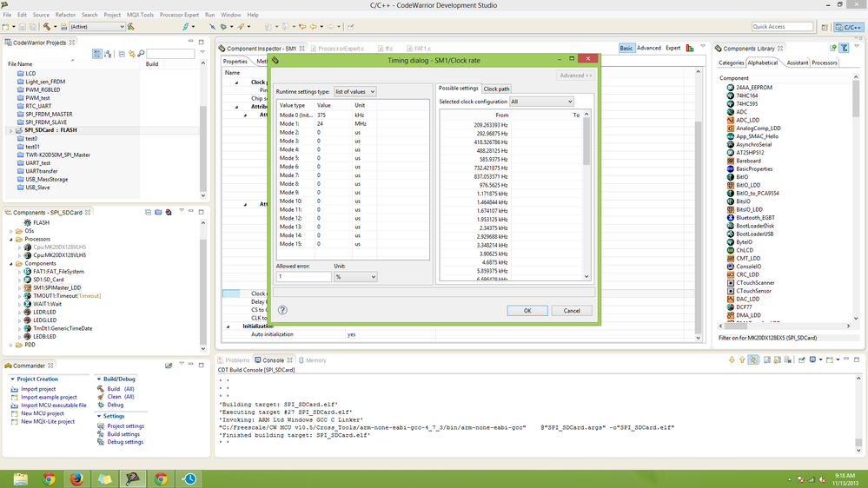Collapse the Settings section in Commander
This screenshot has width=868, height=488.
pyautogui.click(x=99, y=416)
